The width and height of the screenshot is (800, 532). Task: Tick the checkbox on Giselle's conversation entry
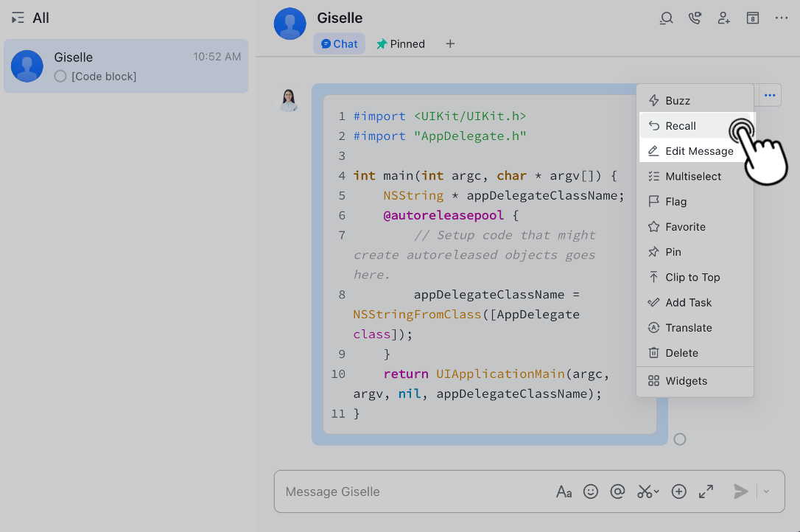[x=60, y=75]
